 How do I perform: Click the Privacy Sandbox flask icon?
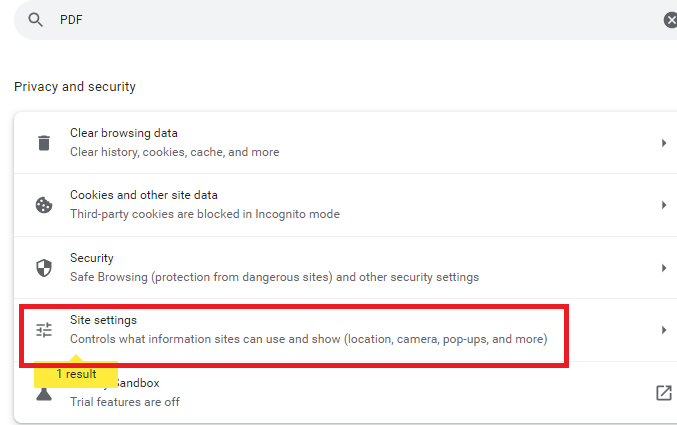click(x=44, y=394)
